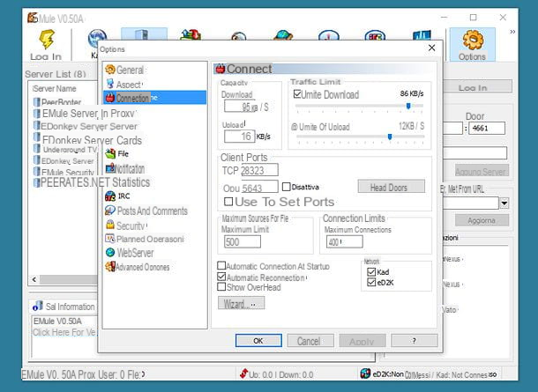Click the Up/Down transfer status icon
538x392 pixels.
click(x=243, y=374)
